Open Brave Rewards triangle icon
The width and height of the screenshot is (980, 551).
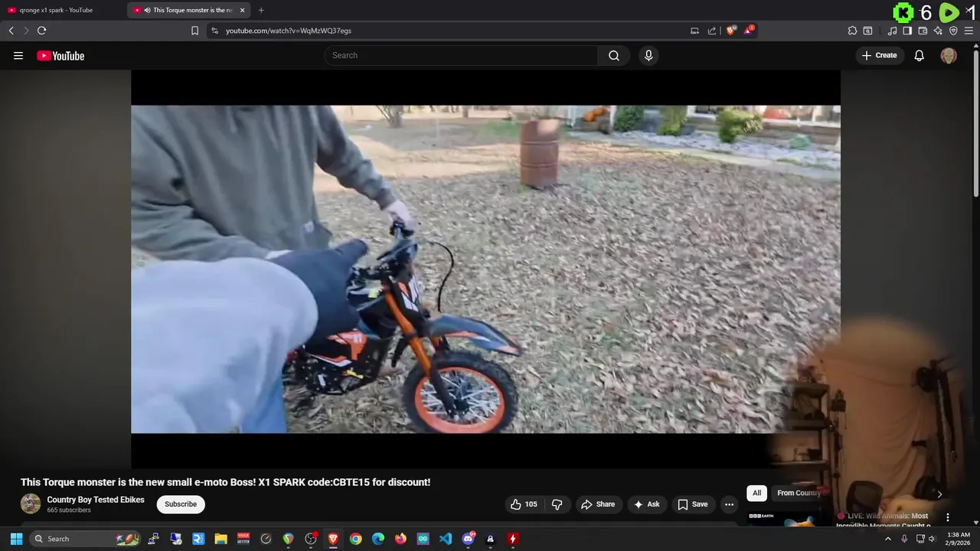[x=749, y=31]
